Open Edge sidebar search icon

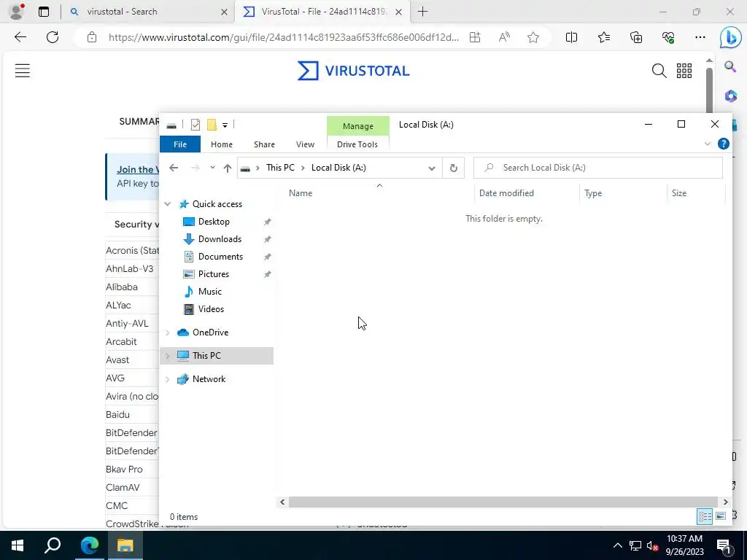pyautogui.click(x=729, y=66)
